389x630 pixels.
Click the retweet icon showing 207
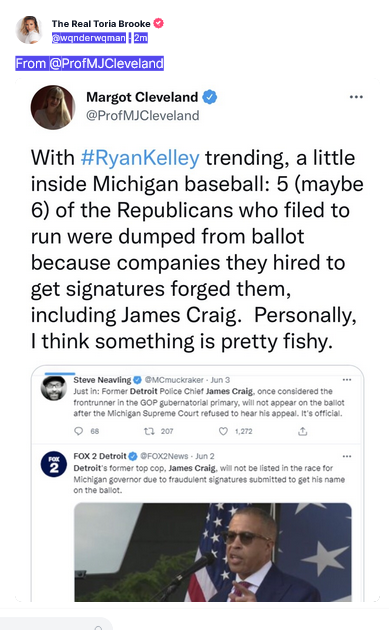(149, 431)
